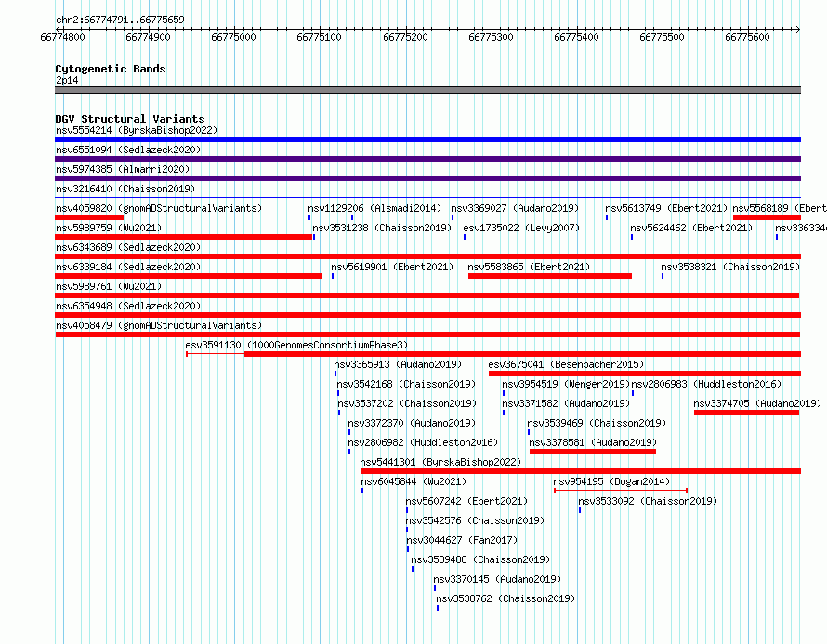827x644 pixels.
Task: Click nsv3372370 (Audano2019) label
Action: click(x=412, y=423)
